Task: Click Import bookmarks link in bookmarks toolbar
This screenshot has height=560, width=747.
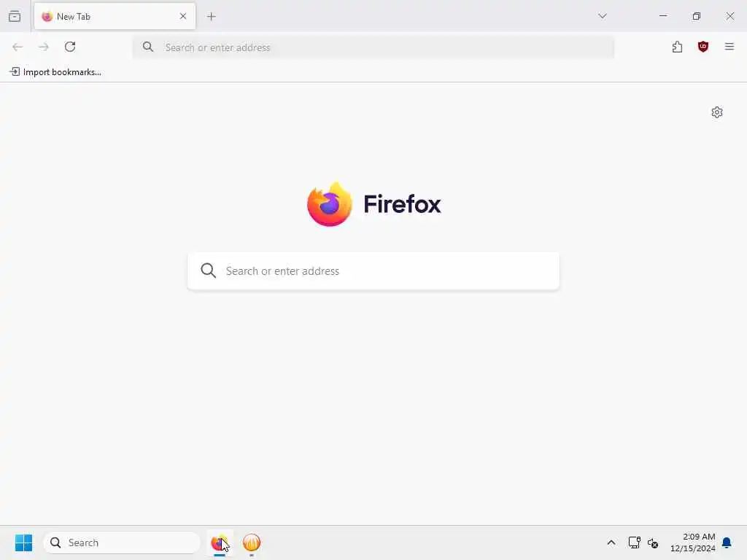Action: 55,72
